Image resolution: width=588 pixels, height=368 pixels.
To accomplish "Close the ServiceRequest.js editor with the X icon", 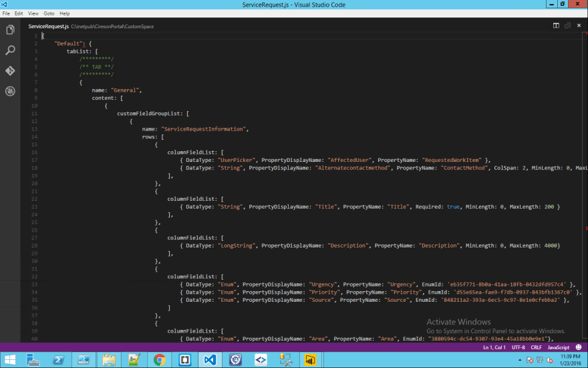I will 579,25.
